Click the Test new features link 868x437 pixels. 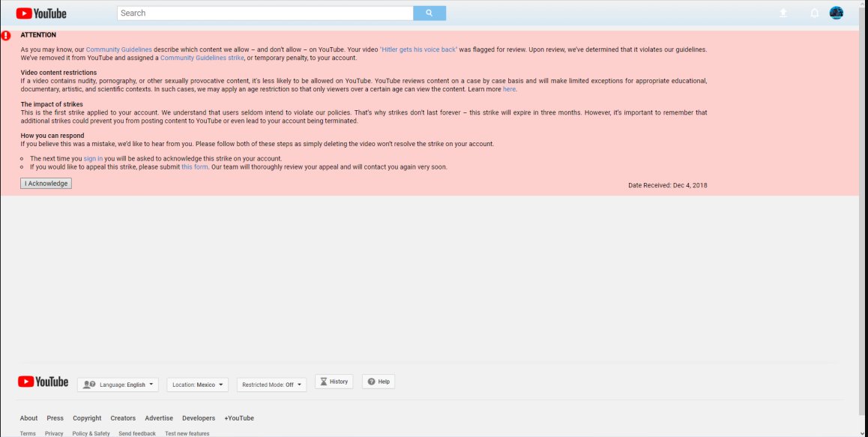pyautogui.click(x=187, y=434)
